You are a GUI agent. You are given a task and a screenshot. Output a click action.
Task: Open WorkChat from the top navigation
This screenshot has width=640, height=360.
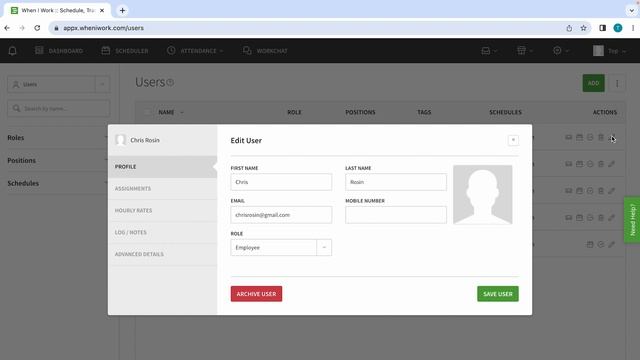point(265,51)
